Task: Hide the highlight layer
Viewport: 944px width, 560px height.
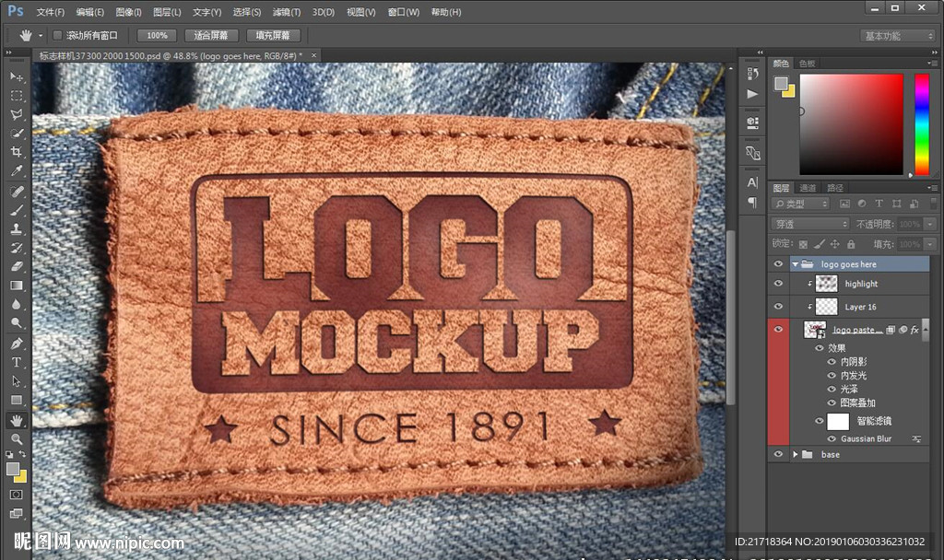Action: point(779,284)
